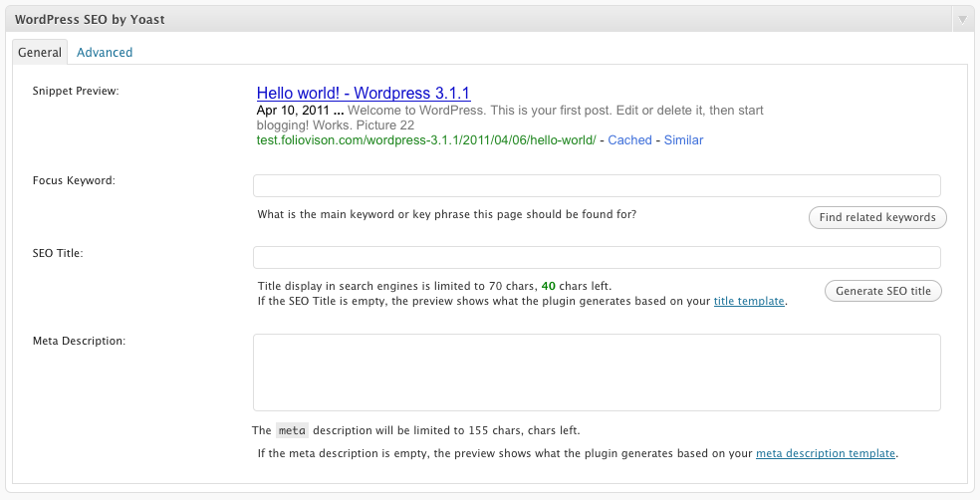
Task: Open the Advanced tab
Action: pos(105,52)
